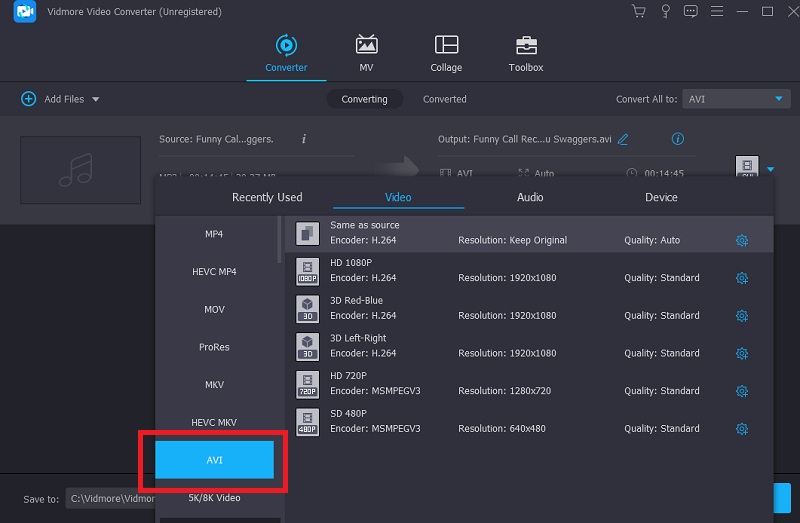Open settings gear for SD 480P preset

pos(742,429)
